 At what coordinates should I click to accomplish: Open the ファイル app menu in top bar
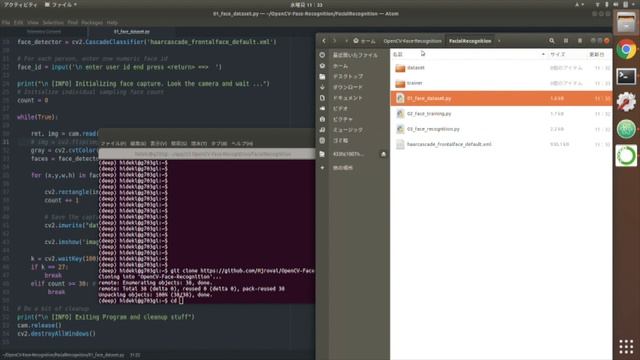coord(60,5)
